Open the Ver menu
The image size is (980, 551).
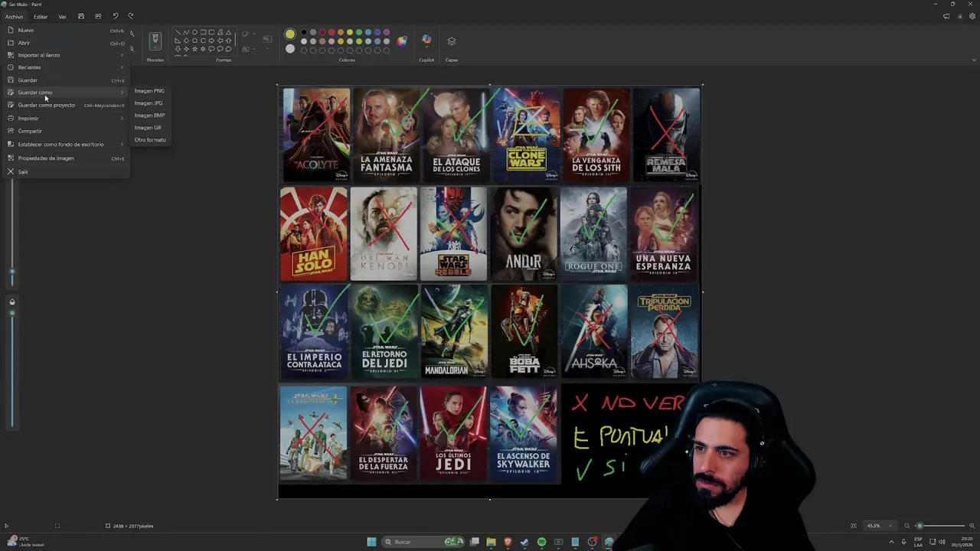click(62, 17)
